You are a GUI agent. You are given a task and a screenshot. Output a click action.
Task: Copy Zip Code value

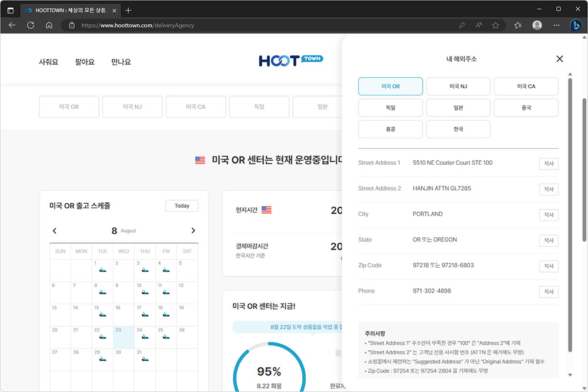549,266
